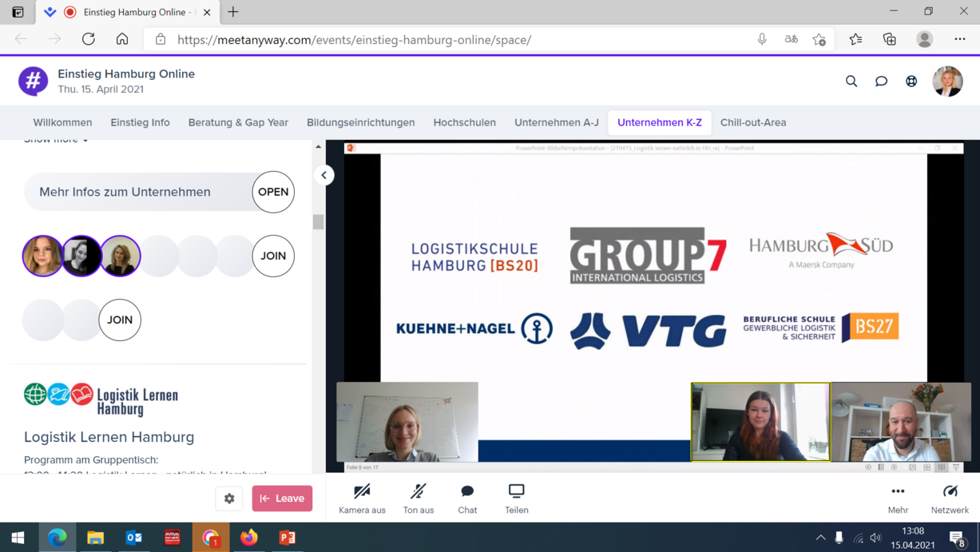The image size is (980, 552).
Task: Show hidden system tray icons
Action: click(x=820, y=538)
